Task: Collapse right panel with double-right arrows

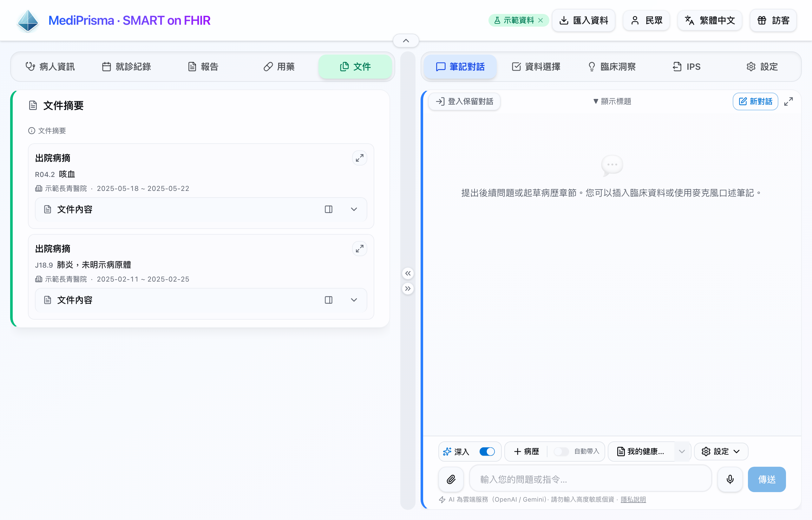Action: pos(408,288)
